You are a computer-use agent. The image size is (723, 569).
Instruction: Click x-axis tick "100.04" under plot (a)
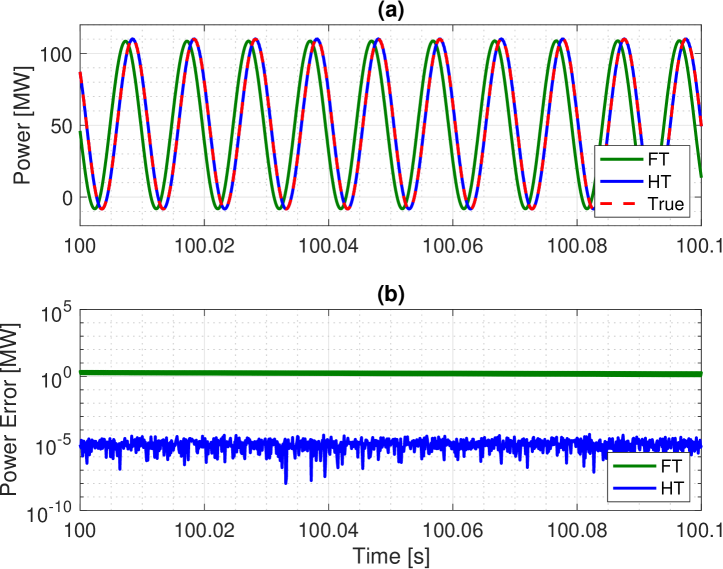tap(328, 246)
